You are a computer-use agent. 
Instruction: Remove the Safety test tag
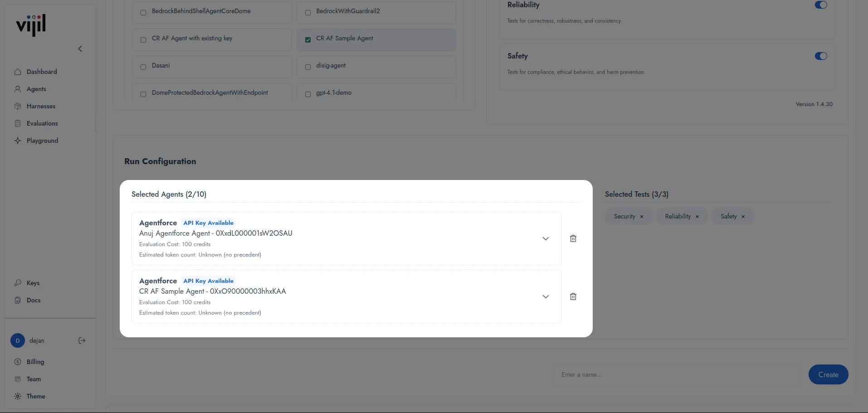pyautogui.click(x=743, y=217)
